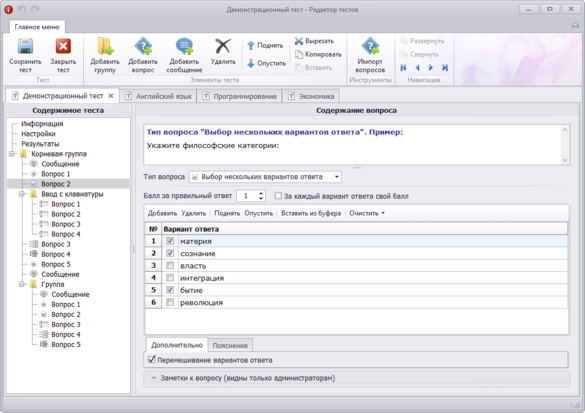Select Результаты in the test tree
Screen dimensions: 585x413
coord(40,144)
